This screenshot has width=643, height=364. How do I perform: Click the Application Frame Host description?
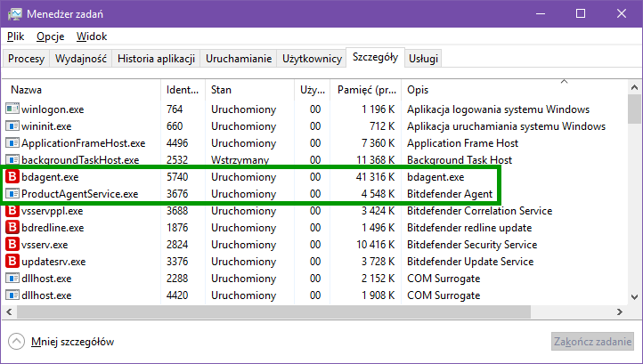tap(462, 143)
